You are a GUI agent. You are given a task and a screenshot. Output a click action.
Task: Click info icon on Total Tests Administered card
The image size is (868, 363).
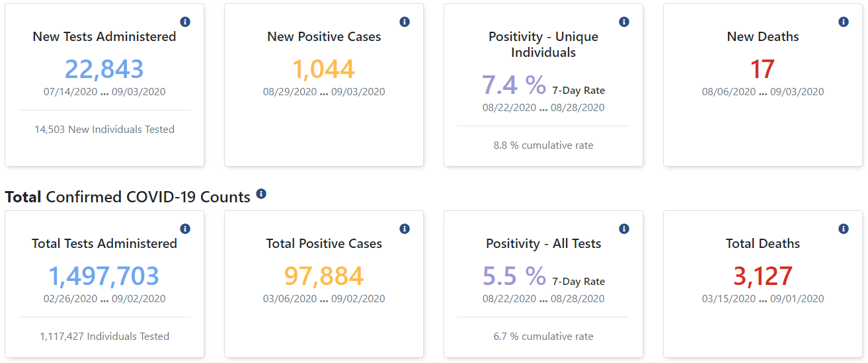(x=185, y=229)
